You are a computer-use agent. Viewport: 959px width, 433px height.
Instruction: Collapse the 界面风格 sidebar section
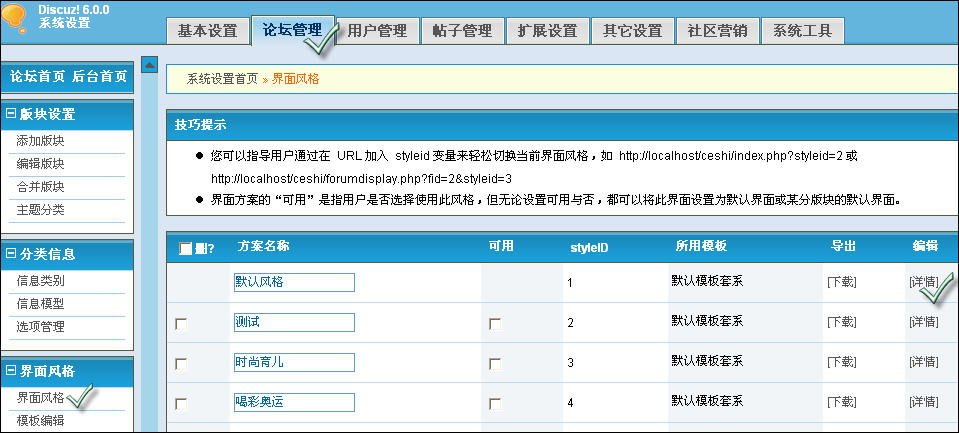pos(10,371)
